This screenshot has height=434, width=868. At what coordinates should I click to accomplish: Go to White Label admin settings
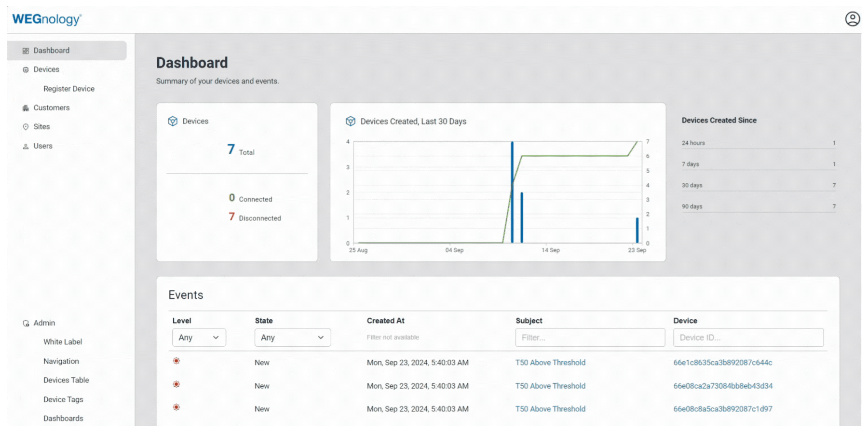click(x=63, y=342)
